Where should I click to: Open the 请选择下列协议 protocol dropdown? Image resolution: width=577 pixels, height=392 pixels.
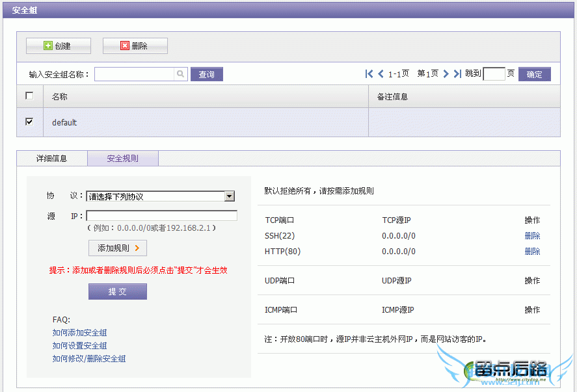click(160, 196)
